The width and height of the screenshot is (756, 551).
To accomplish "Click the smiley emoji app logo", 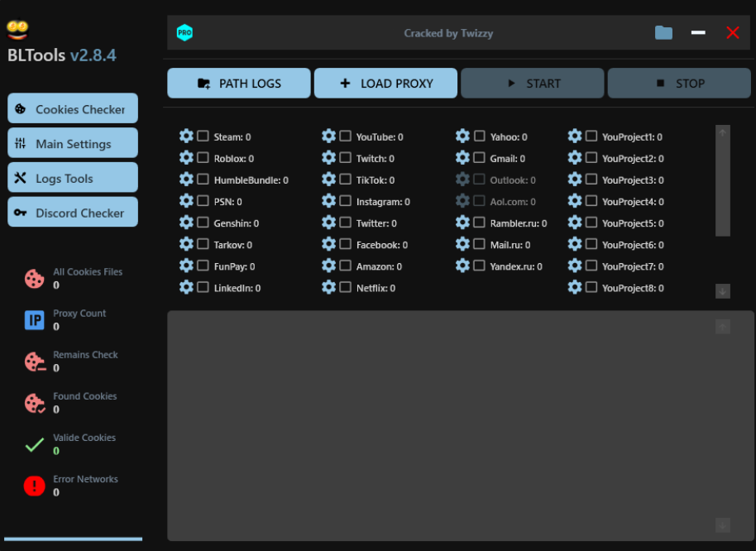I will point(17,30).
